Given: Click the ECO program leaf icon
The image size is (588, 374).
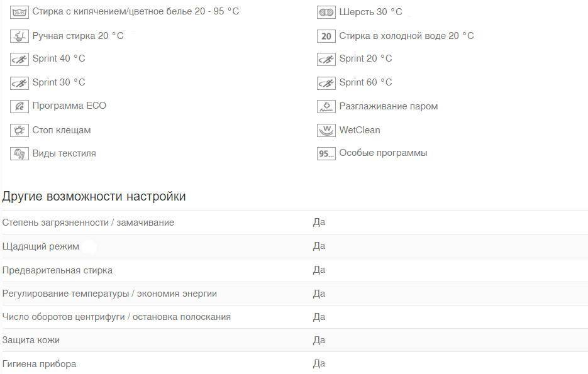Looking at the screenshot, I should (x=19, y=106).
